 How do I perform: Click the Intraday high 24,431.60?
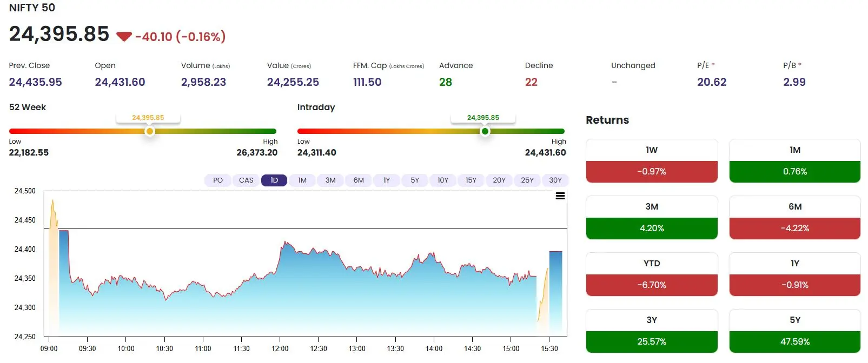pyautogui.click(x=545, y=153)
